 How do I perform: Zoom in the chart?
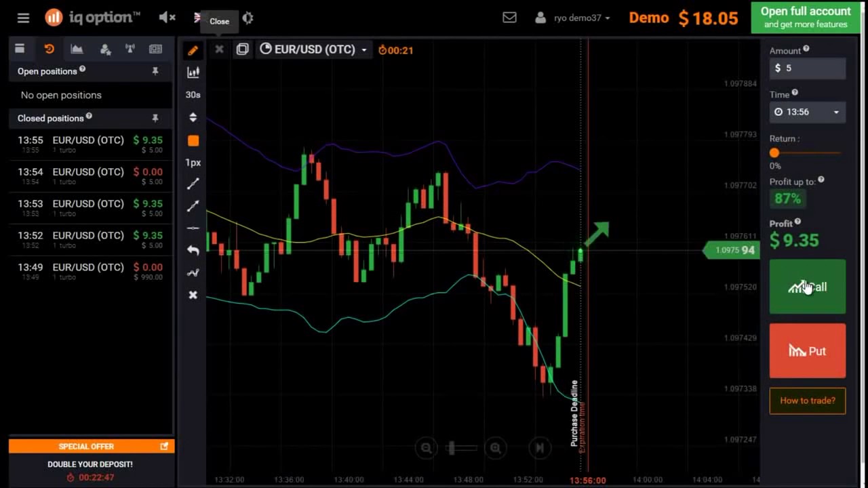[x=496, y=447]
